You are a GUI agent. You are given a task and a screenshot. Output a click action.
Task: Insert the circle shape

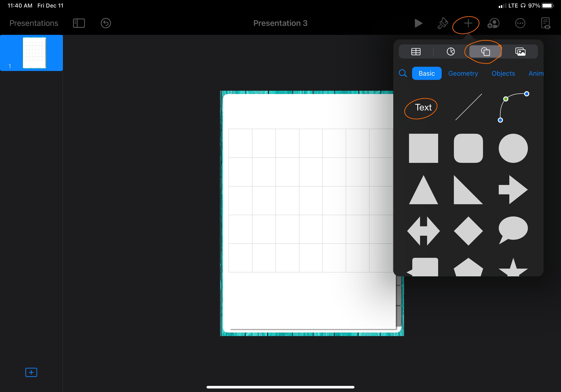click(513, 148)
